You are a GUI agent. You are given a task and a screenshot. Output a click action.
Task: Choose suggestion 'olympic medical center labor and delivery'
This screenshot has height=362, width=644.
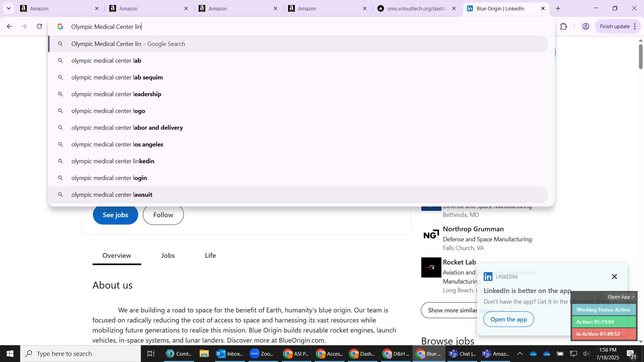click(298, 128)
